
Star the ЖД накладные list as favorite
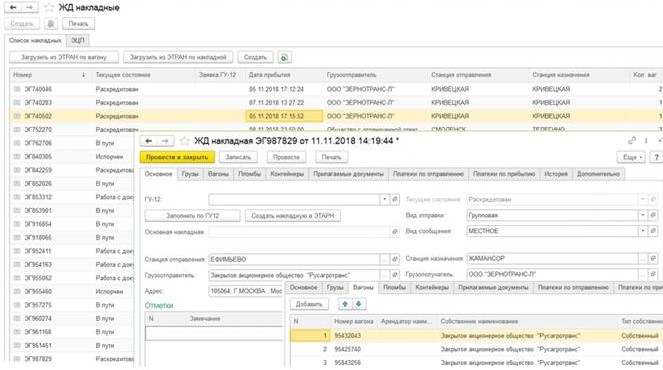click(x=49, y=7)
